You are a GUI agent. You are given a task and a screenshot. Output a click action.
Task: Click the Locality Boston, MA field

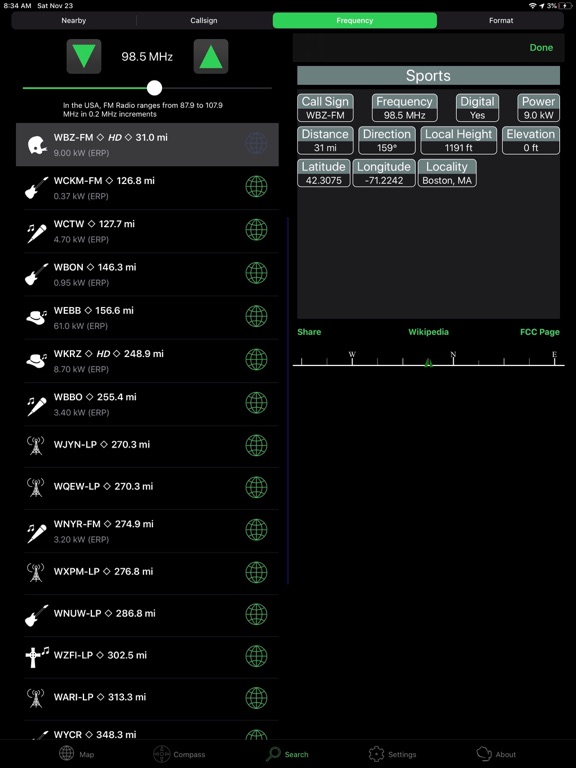(447, 173)
